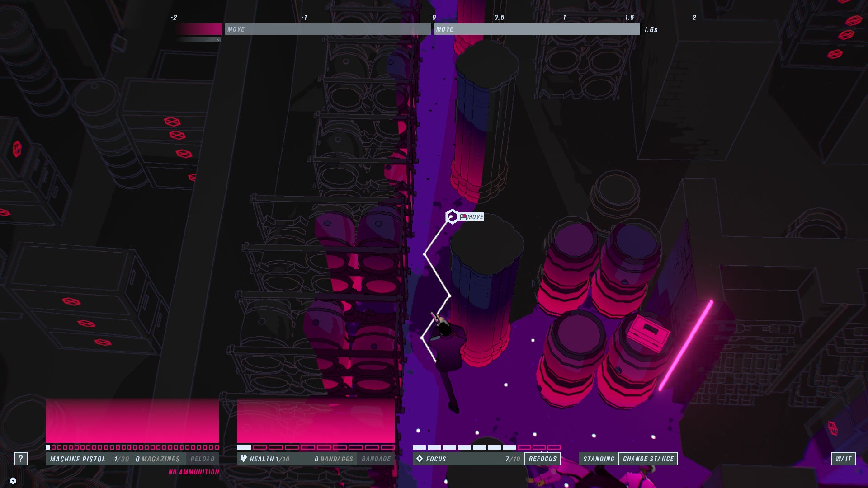
Task: Click the health segment meter bar
Action: (316, 447)
